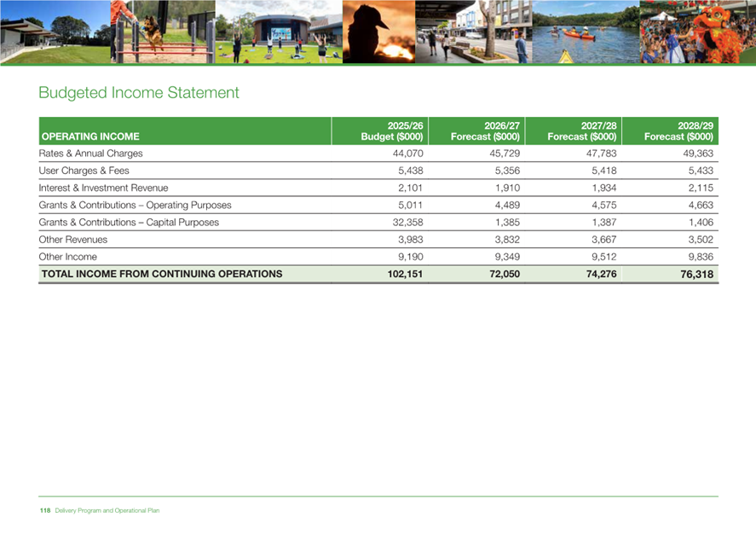
Task: Click the value 1,387 for Capital Grants
Action: click(x=604, y=223)
